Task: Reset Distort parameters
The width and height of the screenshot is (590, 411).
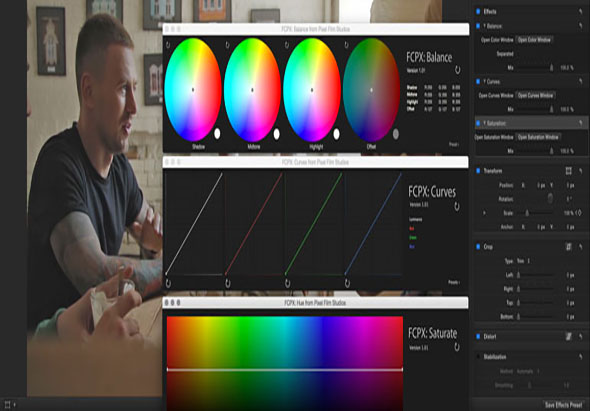Action: (x=581, y=336)
